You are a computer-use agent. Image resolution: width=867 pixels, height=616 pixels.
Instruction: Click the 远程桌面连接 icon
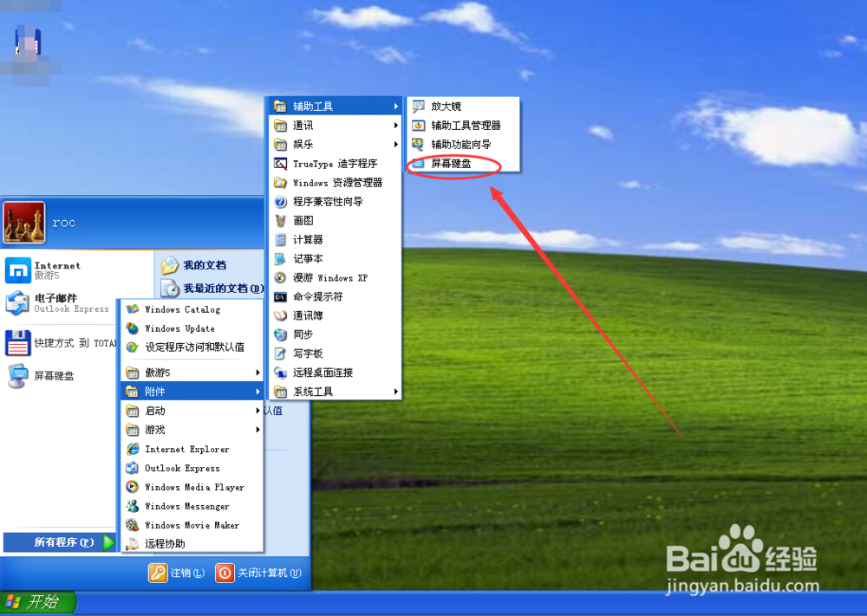pyautogui.click(x=280, y=373)
